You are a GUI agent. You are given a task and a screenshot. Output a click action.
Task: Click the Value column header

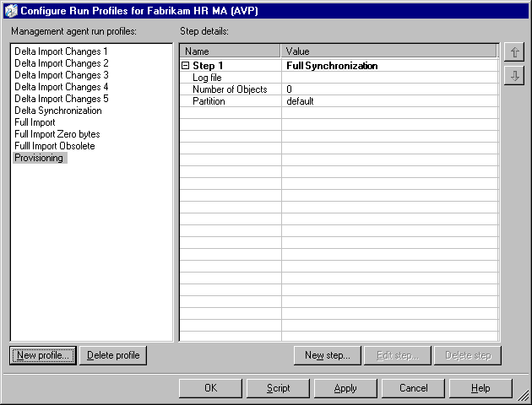pyautogui.click(x=388, y=51)
